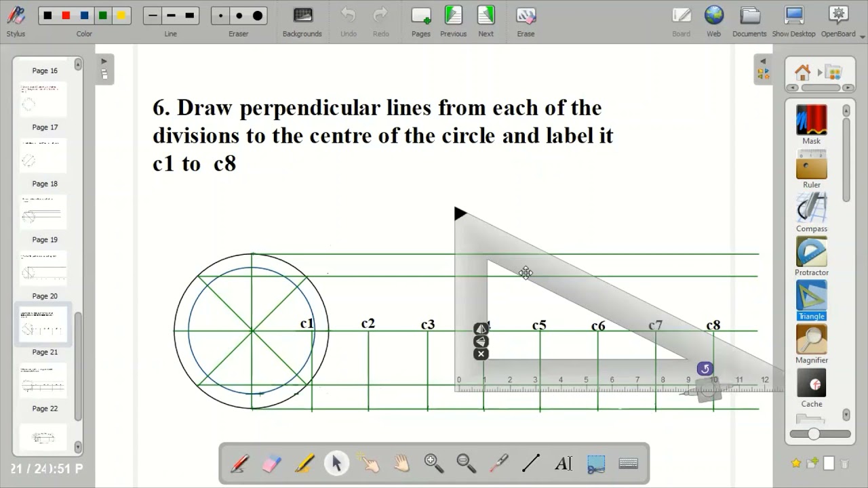Select the medium eraser size

239,16
